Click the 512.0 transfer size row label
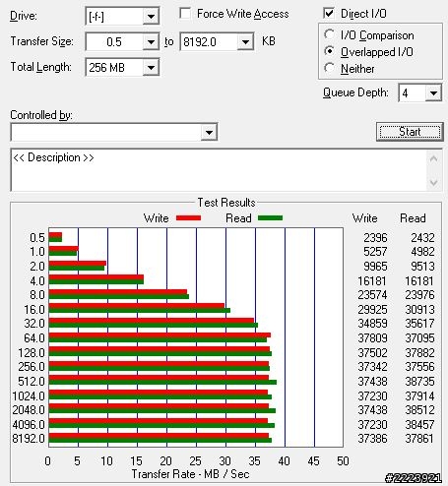The height and width of the screenshot is (486, 448). [x=32, y=381]
